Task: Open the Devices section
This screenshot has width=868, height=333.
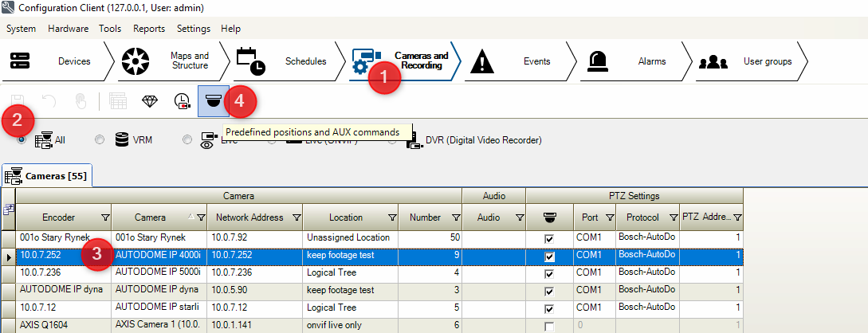Action: 54,61
